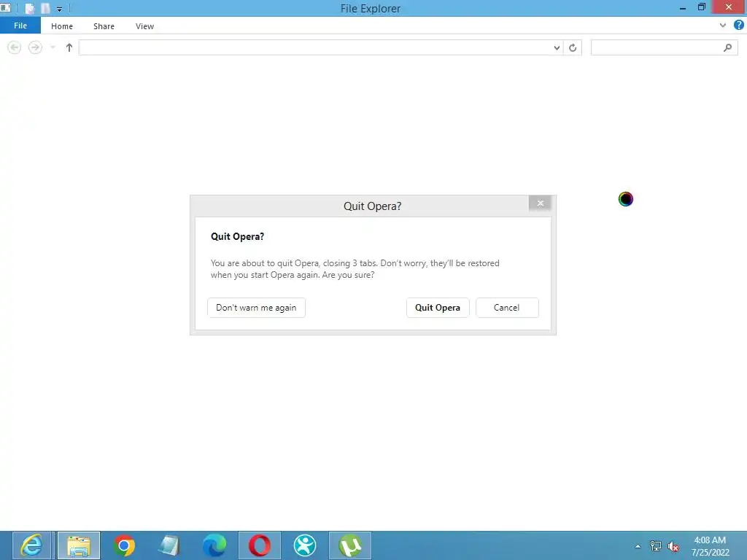This screenshot has height=560, width=747.
Task: Click the search magnifier icon
Action: click(x=727, y=47)
